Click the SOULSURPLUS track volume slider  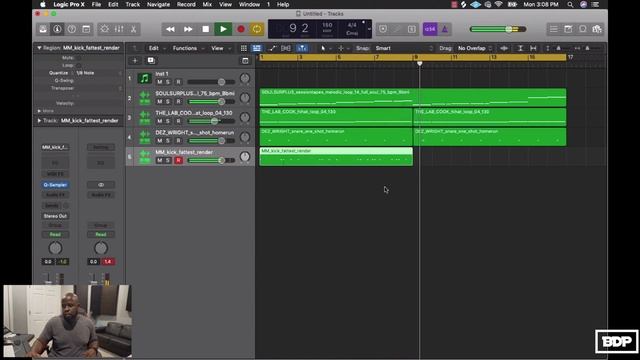[x=211, y=102]
